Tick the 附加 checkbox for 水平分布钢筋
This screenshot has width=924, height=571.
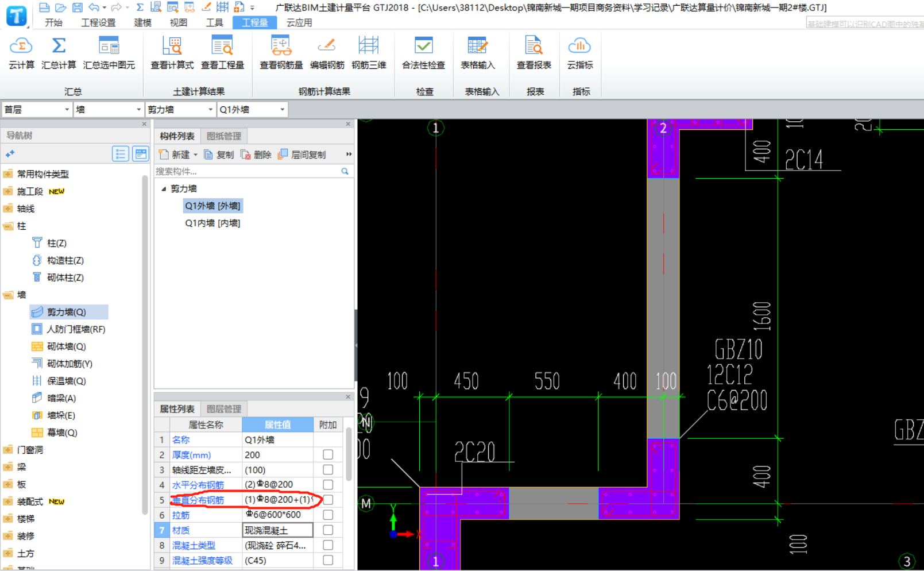[x=328, y=484]
